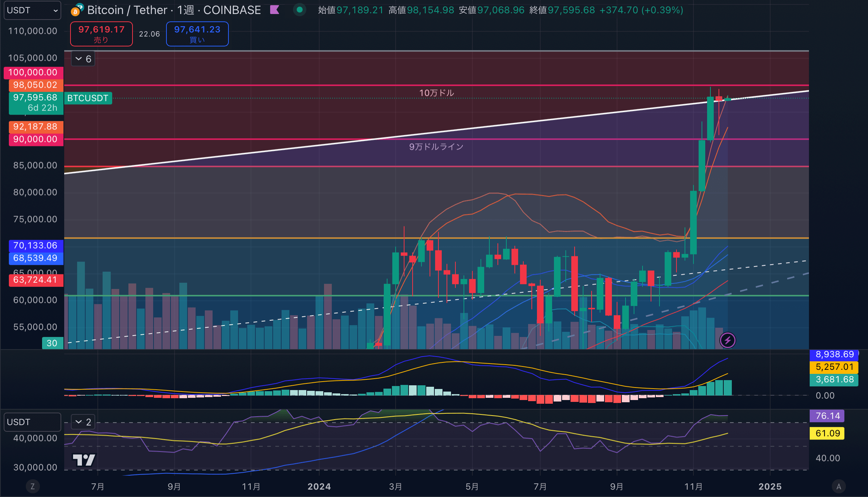Click the purple lightning bolt icon
The width and height of the screenshot is (868, 497).
pyautogui.click(x=727, y=340)
